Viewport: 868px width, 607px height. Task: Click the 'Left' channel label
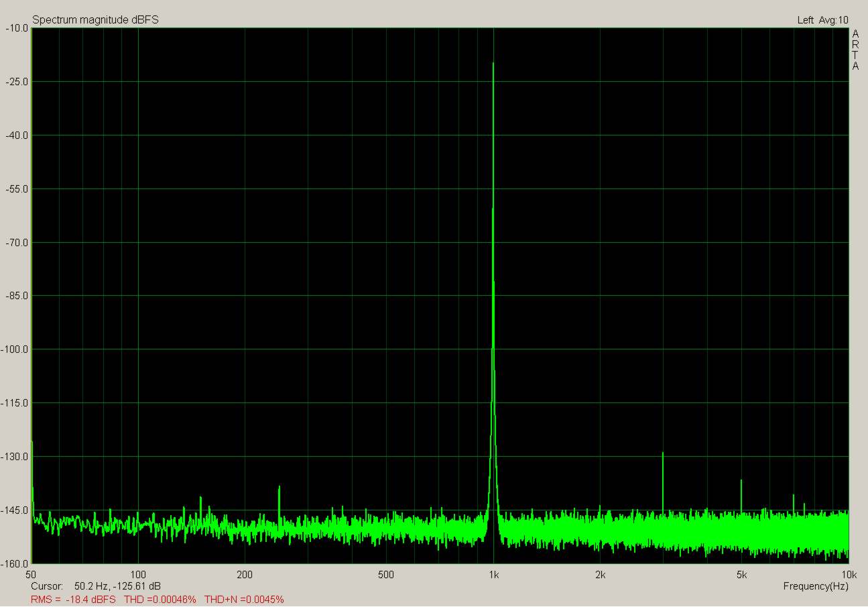pos(805,20)
